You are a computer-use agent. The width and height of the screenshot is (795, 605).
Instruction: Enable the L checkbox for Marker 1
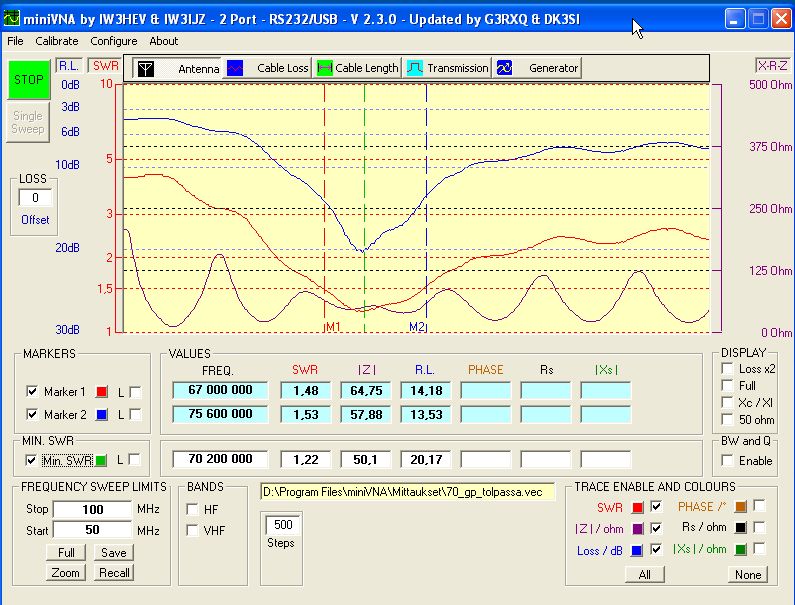(x=135, y=392)
